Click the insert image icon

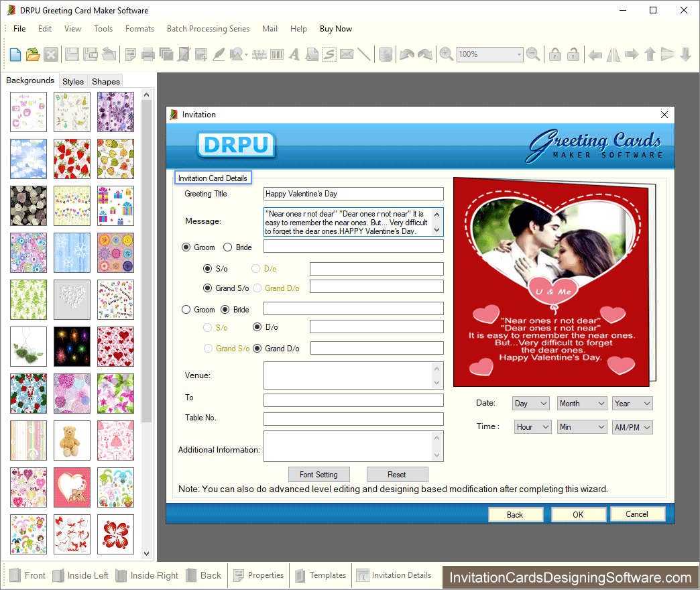pyautogui.click(x=201, y=54)
